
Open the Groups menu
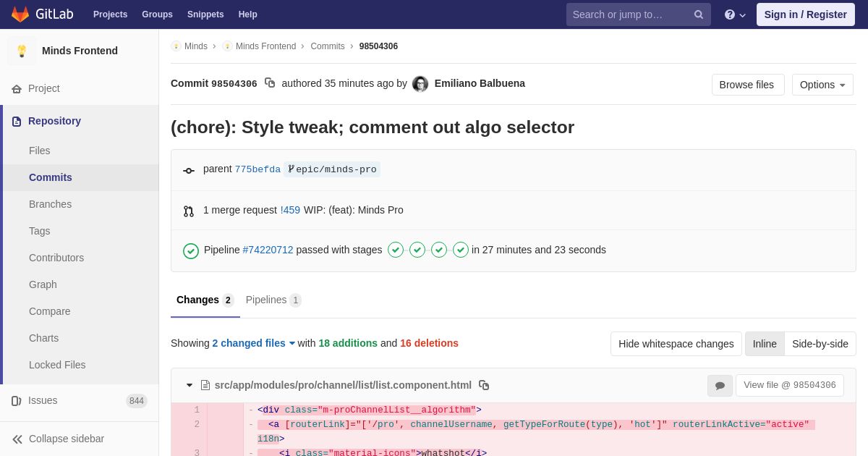[x=157, y=14]
